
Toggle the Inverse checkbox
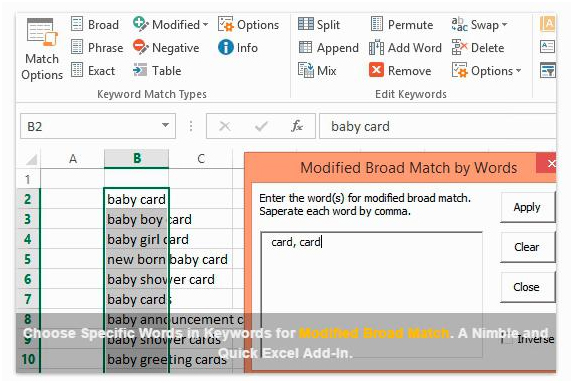506,340
